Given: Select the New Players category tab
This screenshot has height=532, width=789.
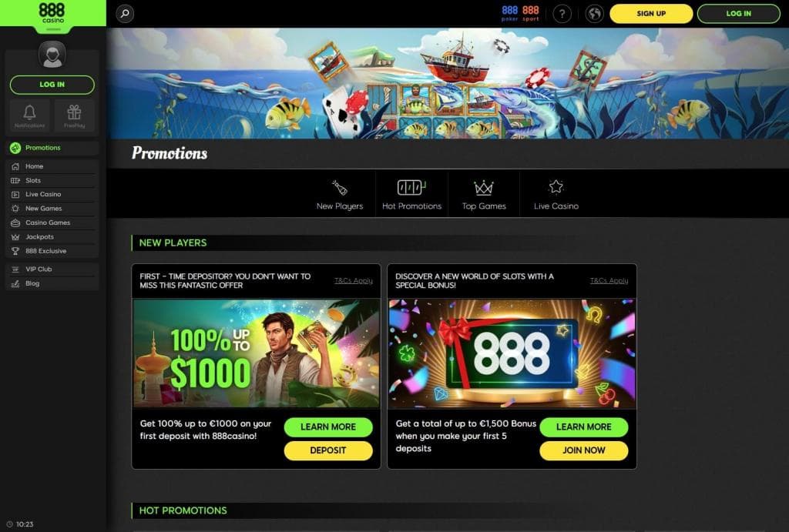Looking at the screenshot, I should (340, 195).
